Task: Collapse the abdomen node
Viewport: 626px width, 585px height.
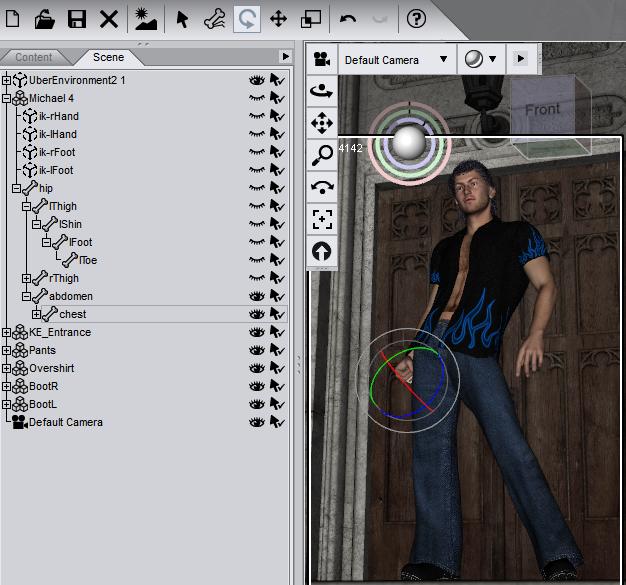Action: pyautogui.click(x=26, y=296)
